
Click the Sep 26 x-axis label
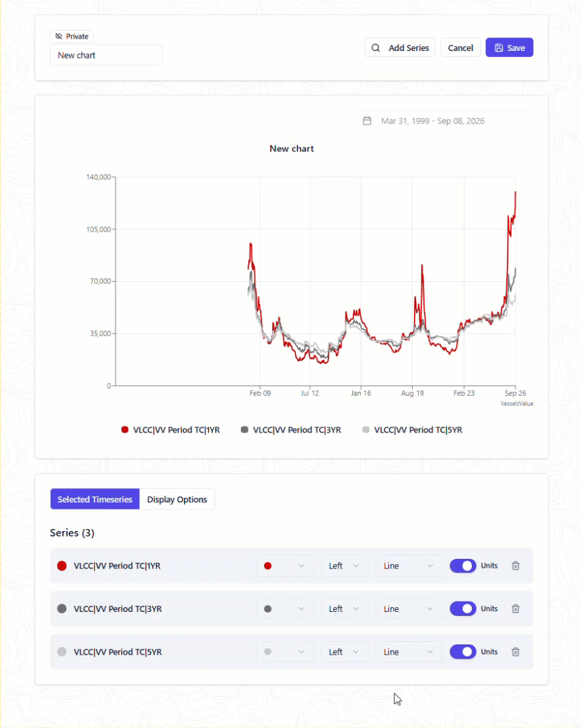[515, 393]
